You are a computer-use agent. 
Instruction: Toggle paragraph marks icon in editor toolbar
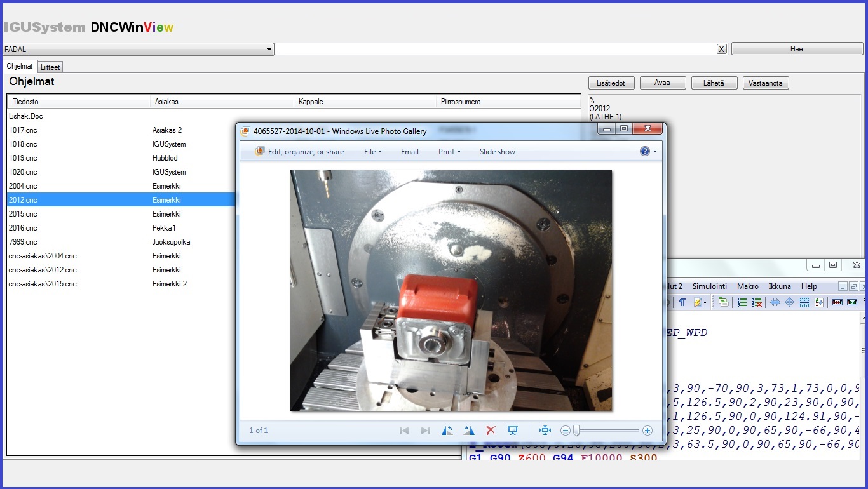[x=682, y=303]
